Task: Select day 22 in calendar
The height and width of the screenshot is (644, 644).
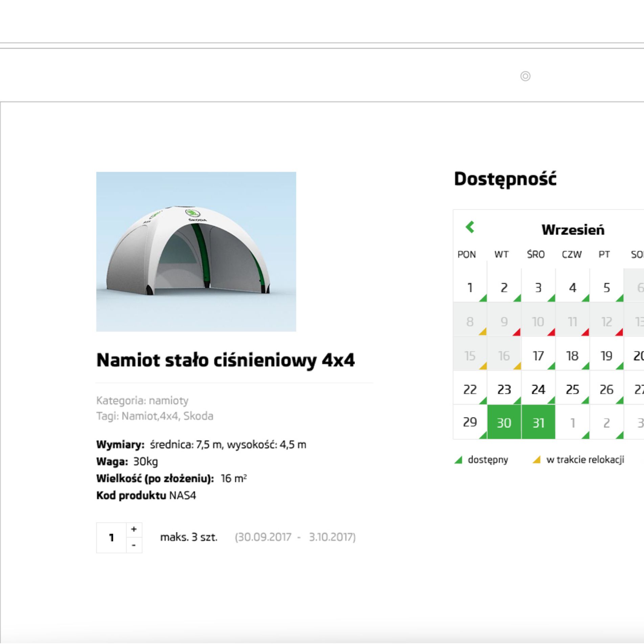Action: [470, 388]
